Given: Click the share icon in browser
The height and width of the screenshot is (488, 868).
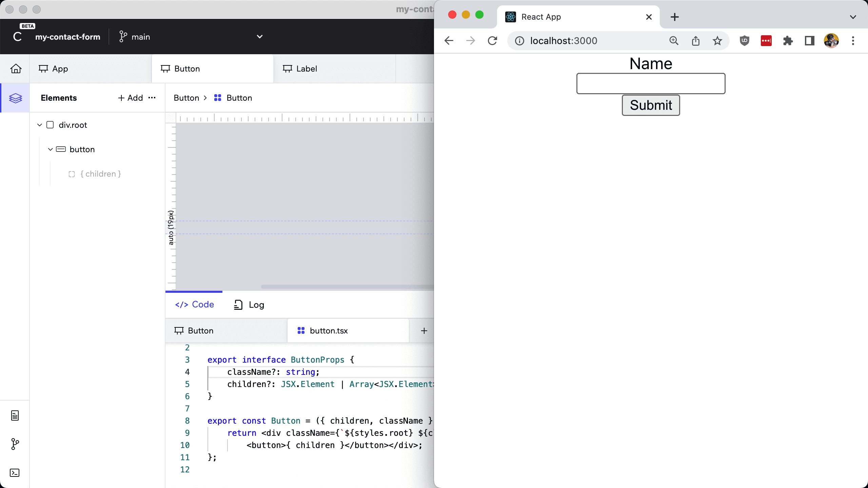Looking at the screenshot, I should pyautogui.click(x=696, y=41).
